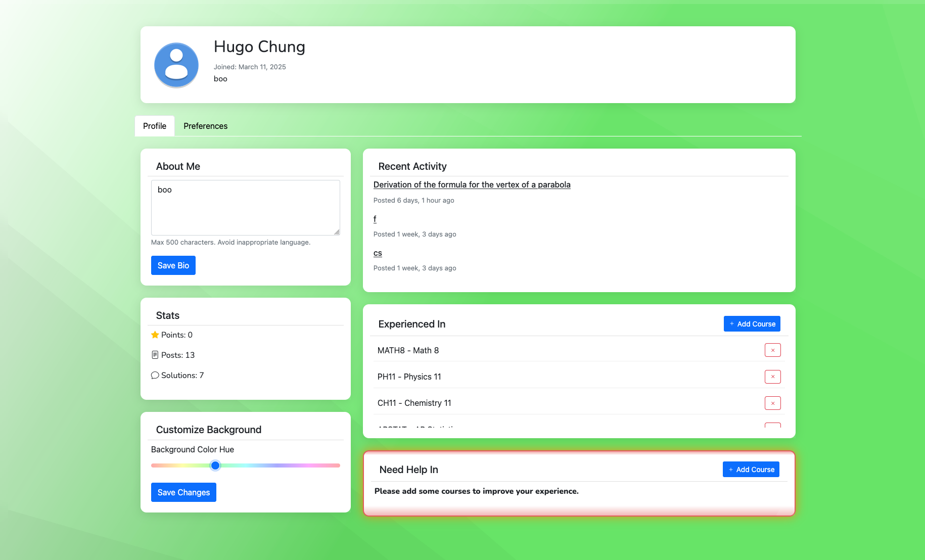
Task: Click the star icon next to Points
Action: [155, 335]
